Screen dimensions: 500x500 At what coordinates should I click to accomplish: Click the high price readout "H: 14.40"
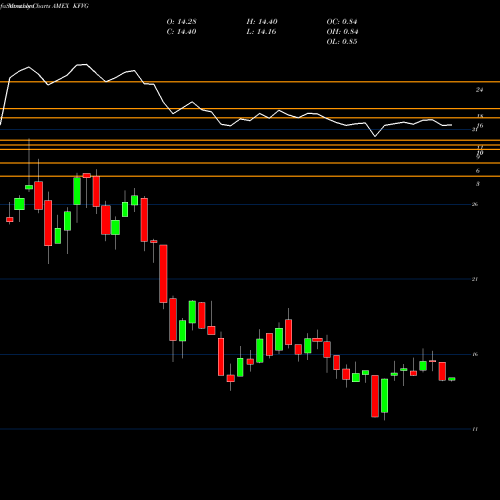click(x=262, y=22)
